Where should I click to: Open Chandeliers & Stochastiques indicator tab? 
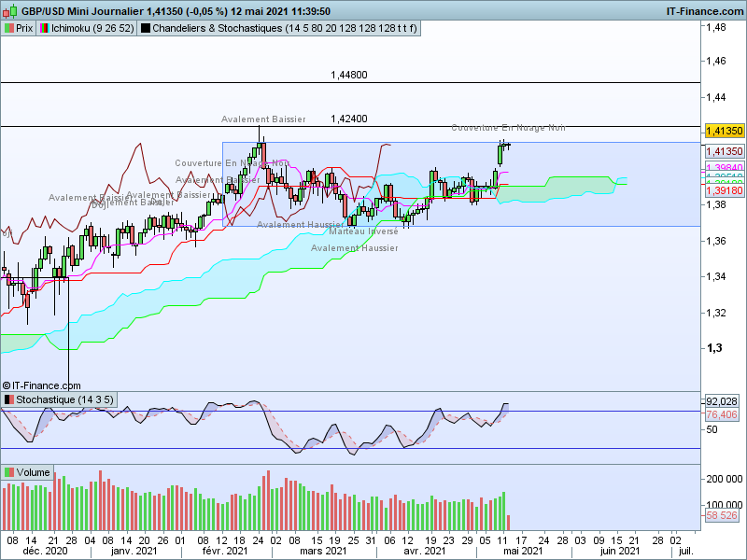click(x=279, y=28)
